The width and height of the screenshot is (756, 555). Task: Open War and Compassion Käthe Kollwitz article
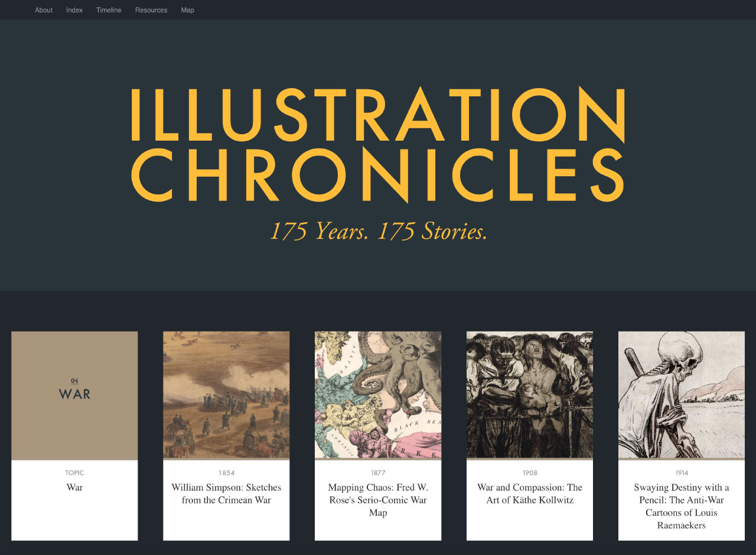click(530, 494)
